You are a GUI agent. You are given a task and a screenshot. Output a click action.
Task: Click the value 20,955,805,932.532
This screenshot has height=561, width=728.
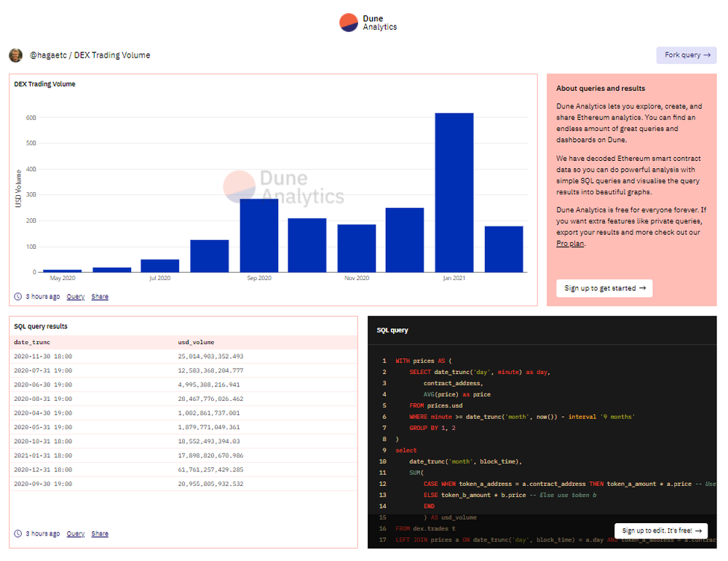click(x=211, y=484)
